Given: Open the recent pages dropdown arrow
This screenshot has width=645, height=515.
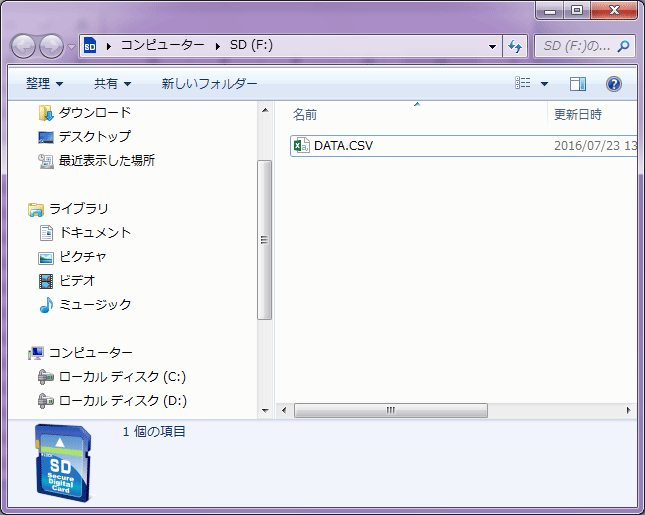Looking at the screenshot, I should click(72, 47).
